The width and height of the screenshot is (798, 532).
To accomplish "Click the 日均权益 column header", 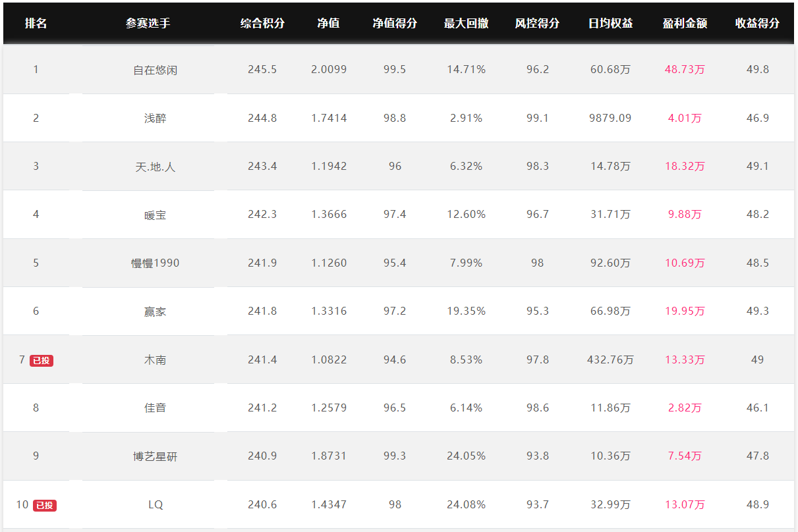I will tap(610, 23).
